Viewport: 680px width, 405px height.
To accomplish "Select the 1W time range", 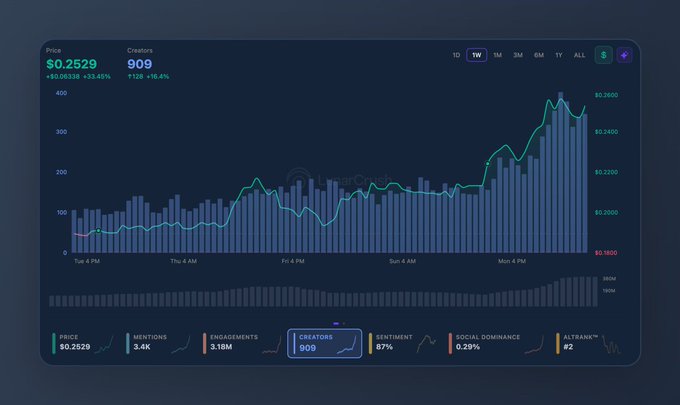I will click(x=477, y=55).
